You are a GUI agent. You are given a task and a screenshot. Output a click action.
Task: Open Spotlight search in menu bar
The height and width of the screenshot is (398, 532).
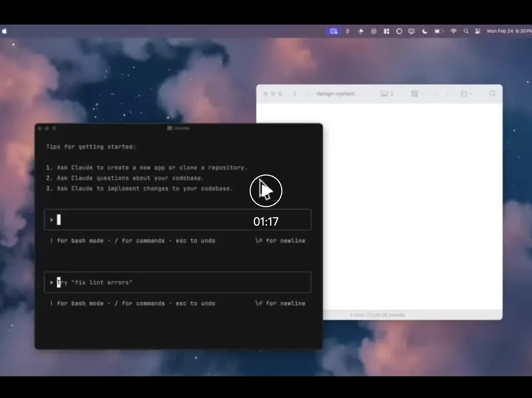coord(466,31)
